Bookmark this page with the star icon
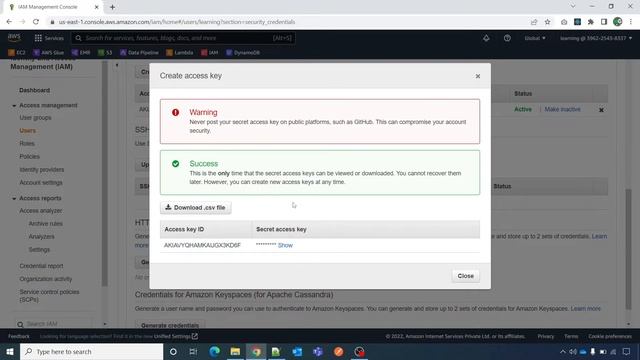Screen dimensions: 640x360 click(547, 22)
